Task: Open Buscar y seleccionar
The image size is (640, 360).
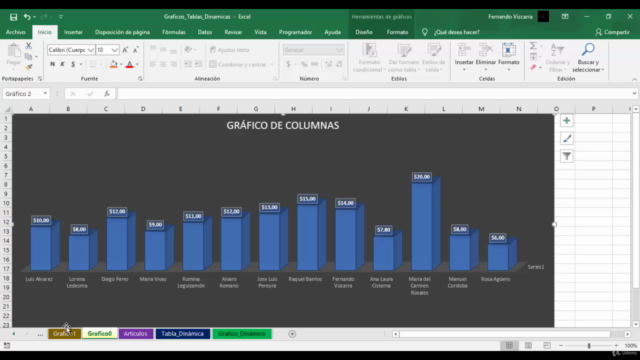Action: pos(588,57)
